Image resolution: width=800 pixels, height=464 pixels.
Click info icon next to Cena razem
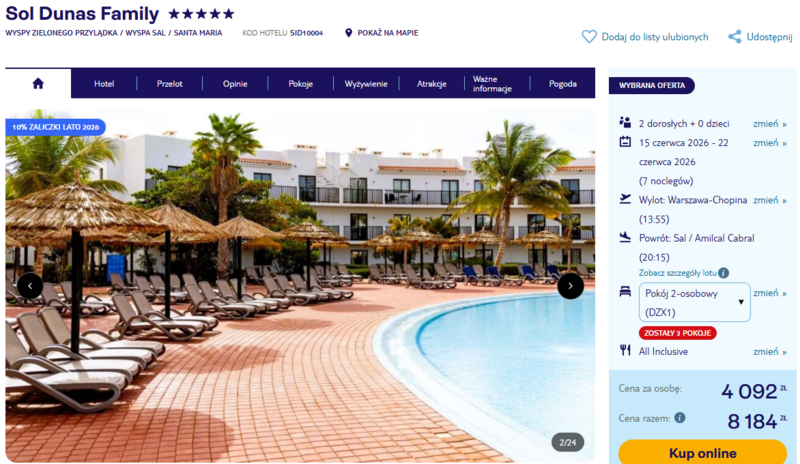[680, 418]
